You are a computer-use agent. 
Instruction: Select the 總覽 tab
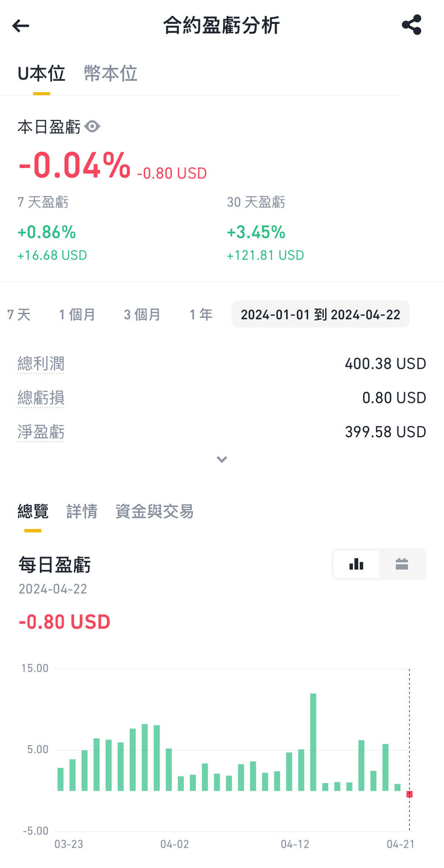tap(33, 511)
